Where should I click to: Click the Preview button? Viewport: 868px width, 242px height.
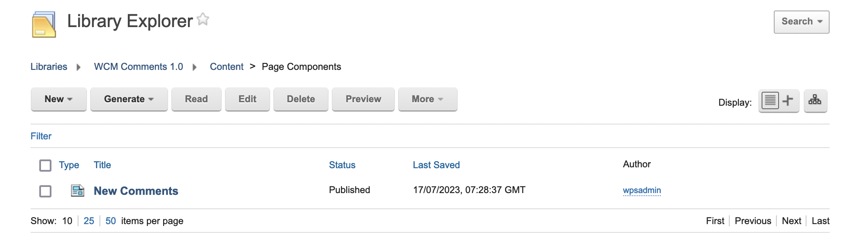[363, 99]
